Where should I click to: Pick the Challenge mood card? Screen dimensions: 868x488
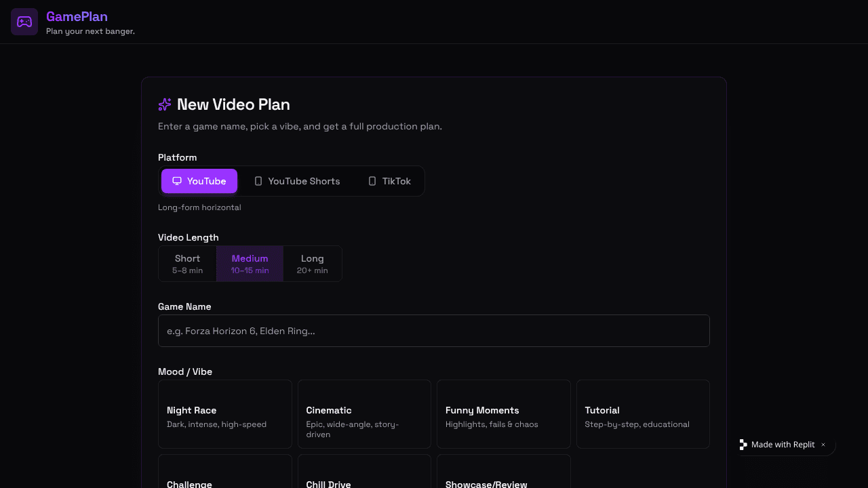[225, 472]
